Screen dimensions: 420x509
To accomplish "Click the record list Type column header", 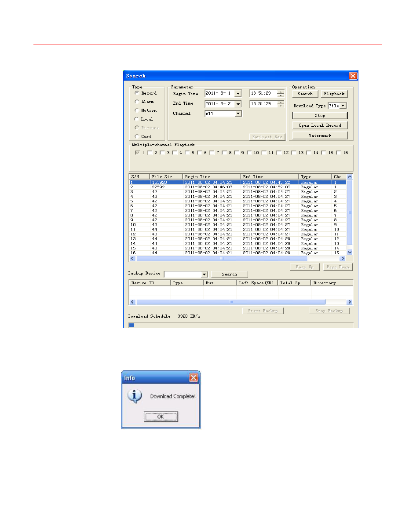I will coord(315,176).
